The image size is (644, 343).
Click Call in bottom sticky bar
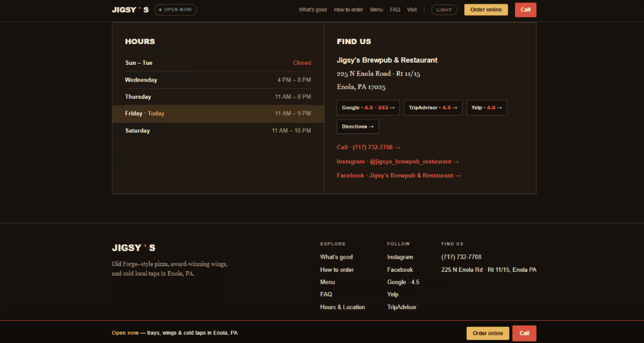pyautogui.click(x=524, y=333)
